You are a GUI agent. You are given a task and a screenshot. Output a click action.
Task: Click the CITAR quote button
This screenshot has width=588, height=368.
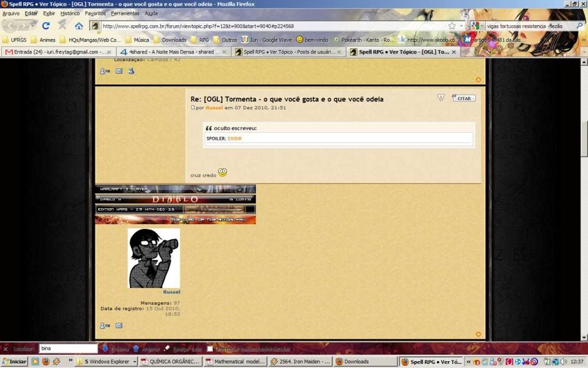[x=463, y=98]
